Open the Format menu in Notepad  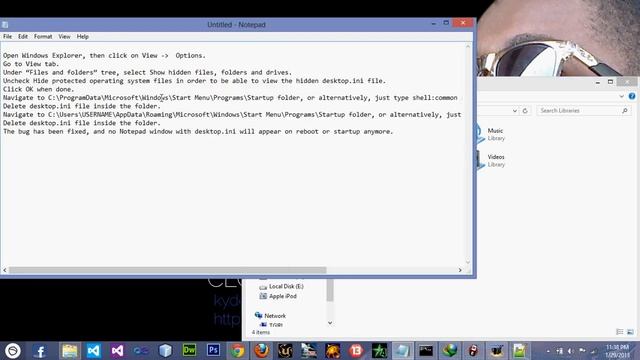click(x=43, y=37)
